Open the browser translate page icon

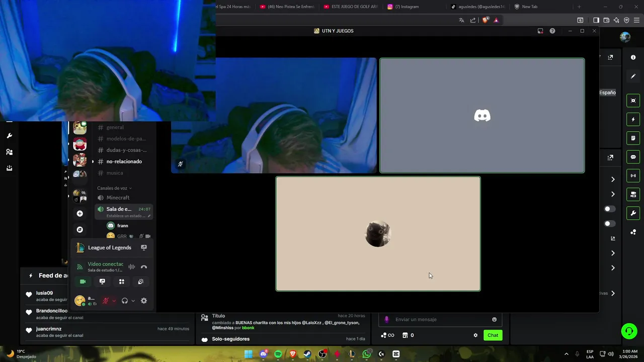461,20
